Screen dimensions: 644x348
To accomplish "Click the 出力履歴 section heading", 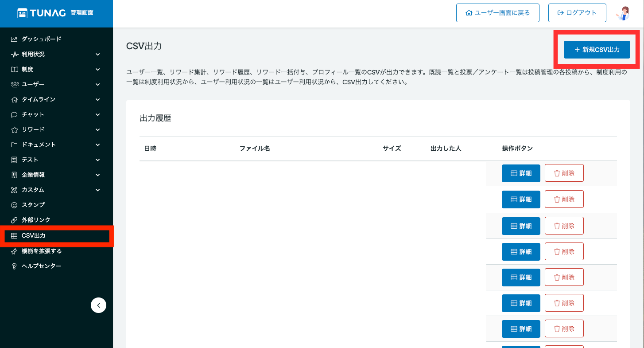I will point(155,118).
